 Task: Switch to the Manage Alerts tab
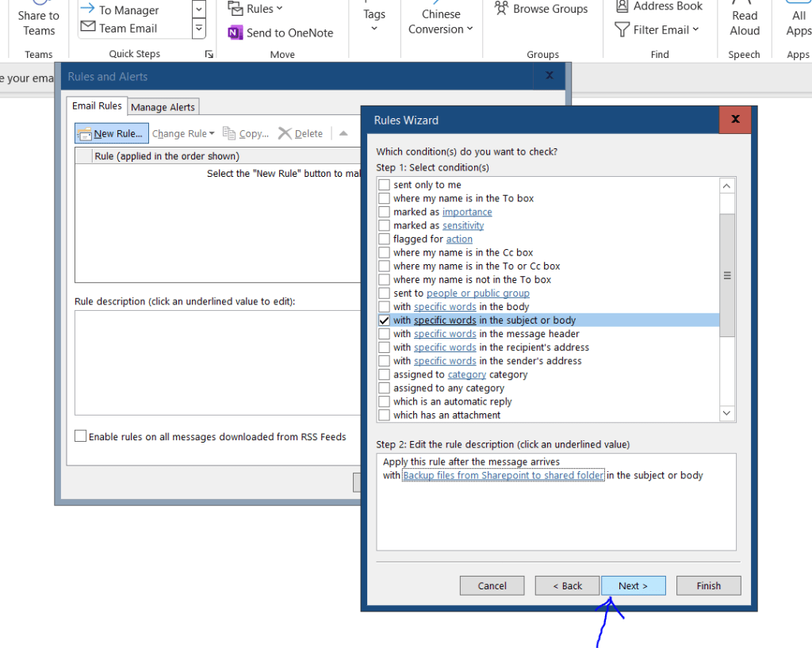(163, 107)
